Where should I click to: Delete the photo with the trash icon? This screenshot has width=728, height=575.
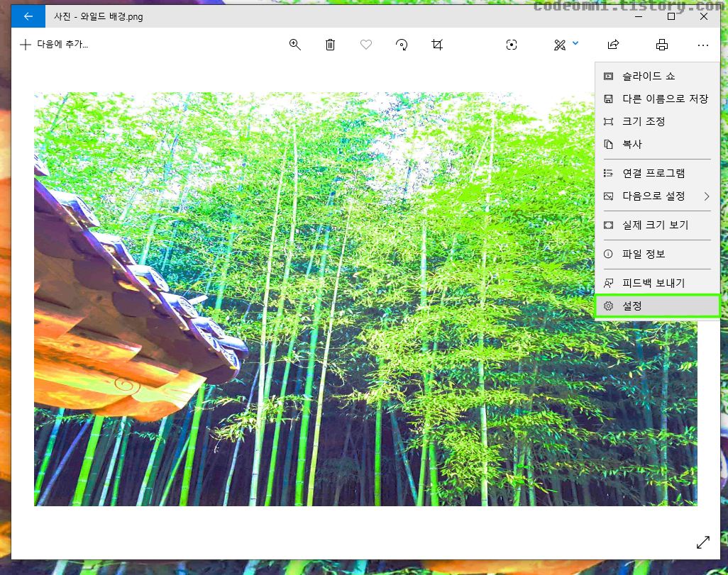(x=330, y=45)
